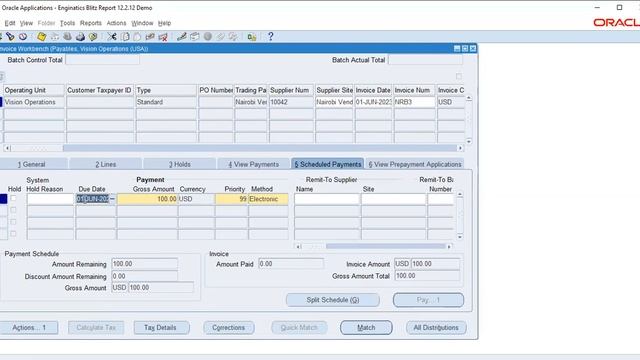
Task: Tick the Hold checkbox in the third schedule row
Action: [13, 222]
